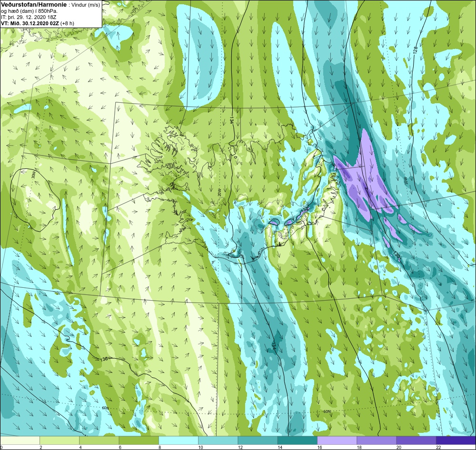Click the 10–12 m/s cyan legend swatch
Image resolution: width=476 pixels, height=450 pixels.
click(218, 440)
